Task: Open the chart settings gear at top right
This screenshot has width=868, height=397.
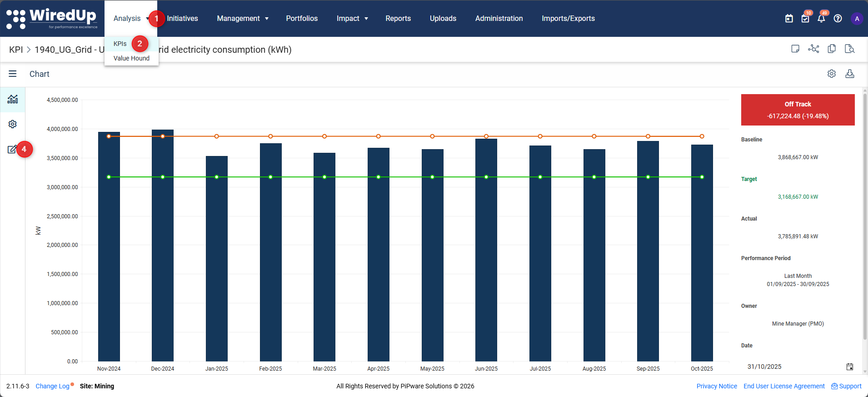Action: (x=832, y=74)
